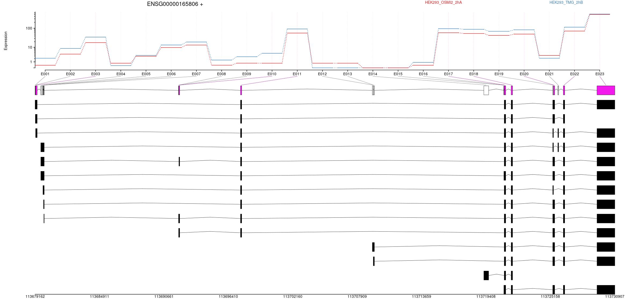Click the ENSG00000165806 + gene title
This screenshot has height=301, width=644.
(175, 4)
